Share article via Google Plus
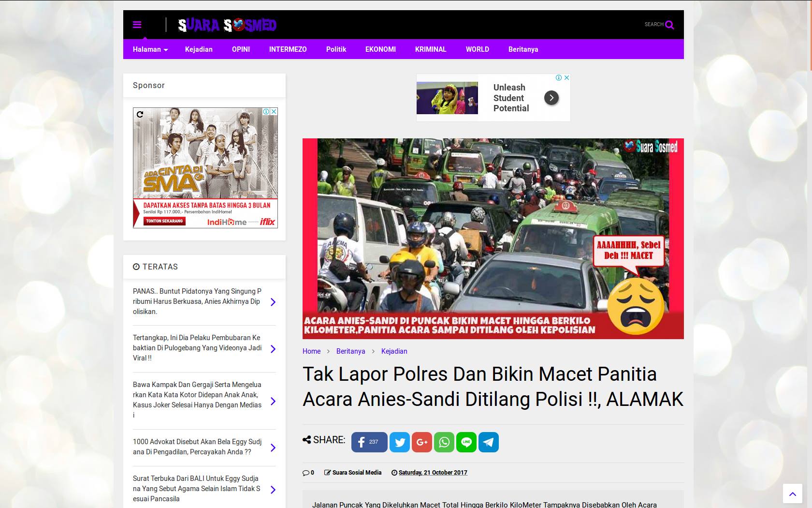 click(422, 442)
